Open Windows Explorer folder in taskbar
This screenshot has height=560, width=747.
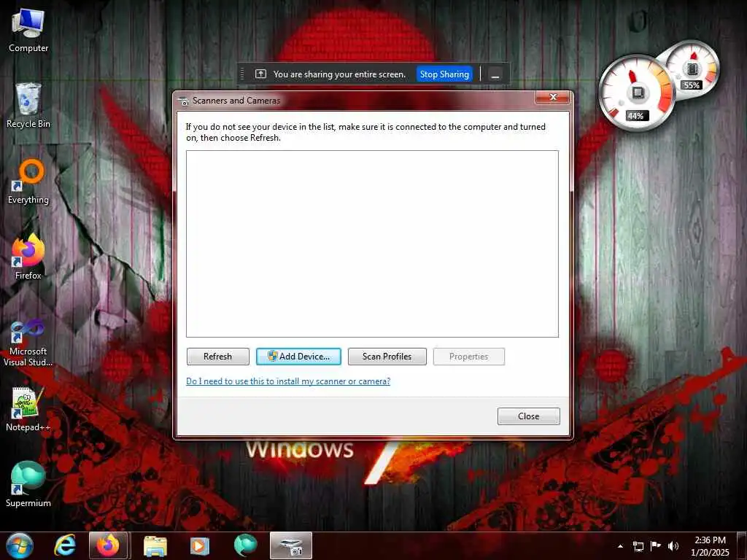pos(155,545)
